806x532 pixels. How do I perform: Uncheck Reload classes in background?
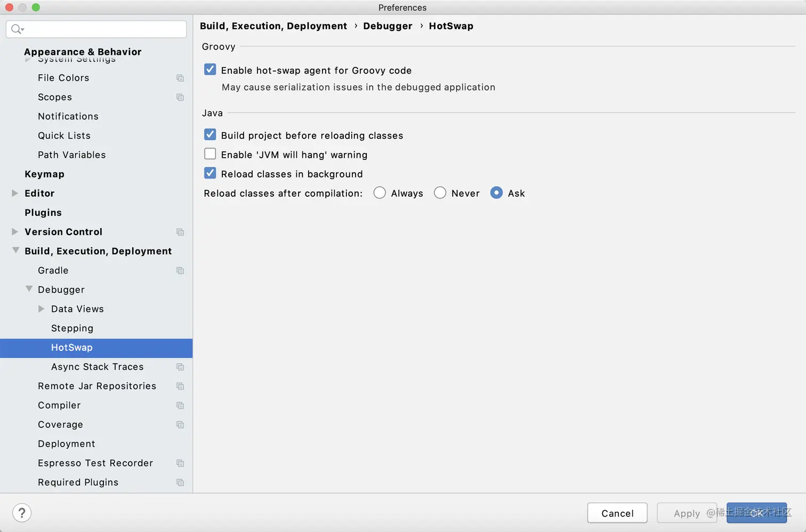tap(210, 173)
